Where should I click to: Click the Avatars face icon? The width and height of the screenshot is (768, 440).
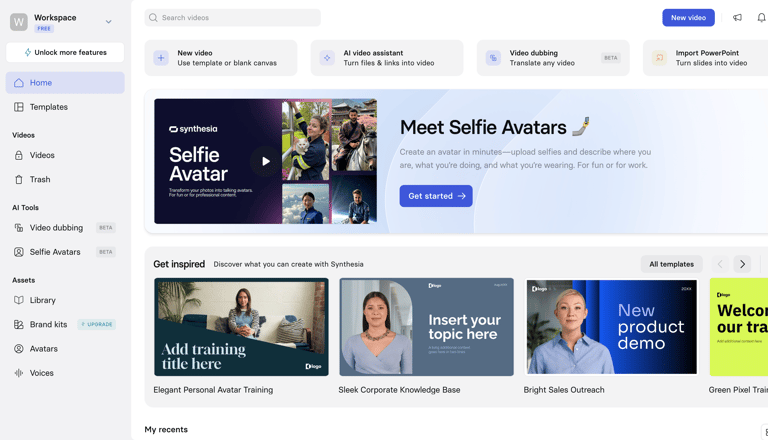pos(19,349)
